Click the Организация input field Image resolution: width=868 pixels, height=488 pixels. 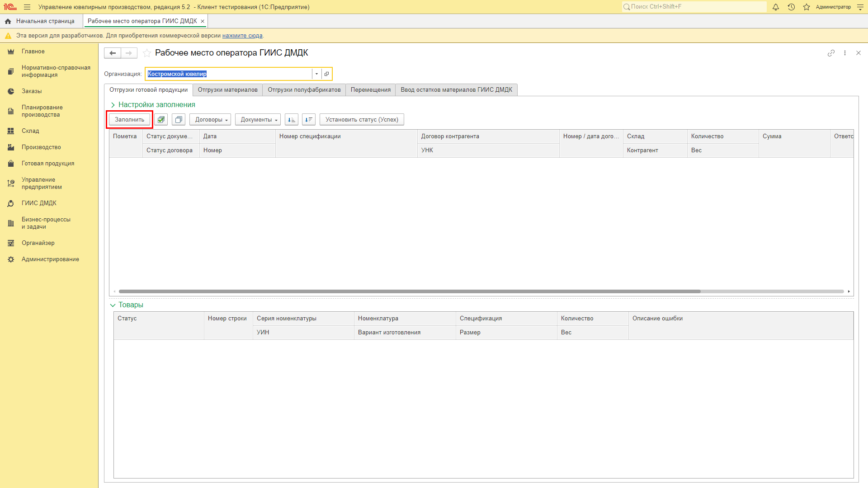coord(229,74)
